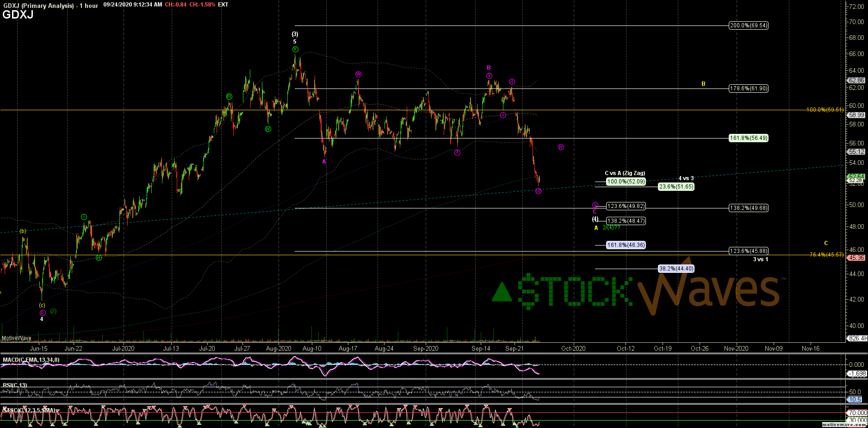Select the circled W wave marker
Image resolution: width=868 pixels, height=428 pixels.
point(358,74)
